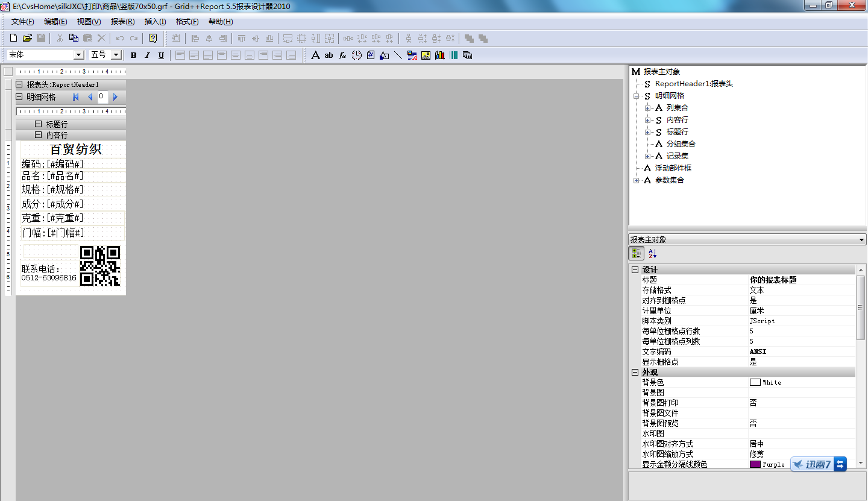Viewport: 868px width, 501px height.
Task: Click the Copy icon in toolbar
Action: click(x=74, y=38)
